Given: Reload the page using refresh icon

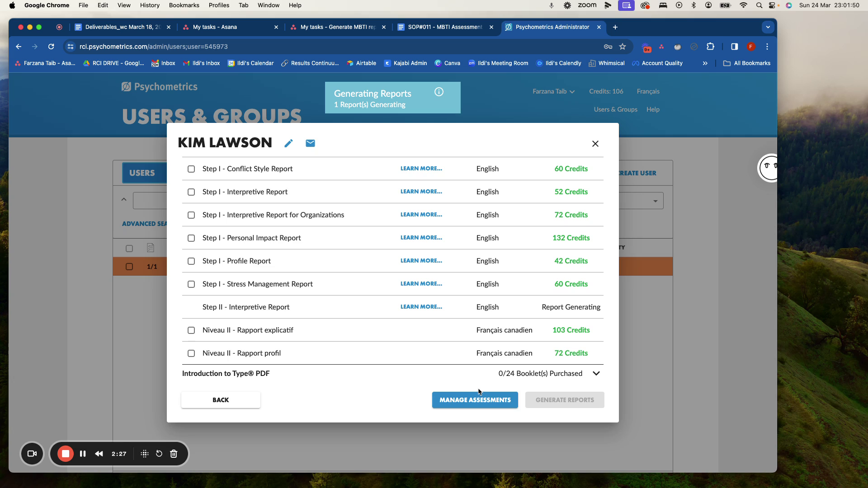Looking at the screenshot, I should click(51, 47).
